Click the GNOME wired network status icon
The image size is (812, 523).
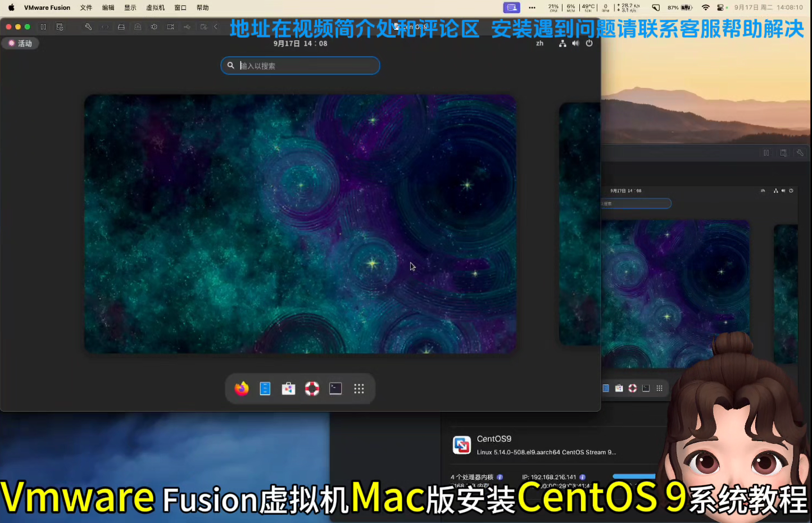(x=562, y=43)
